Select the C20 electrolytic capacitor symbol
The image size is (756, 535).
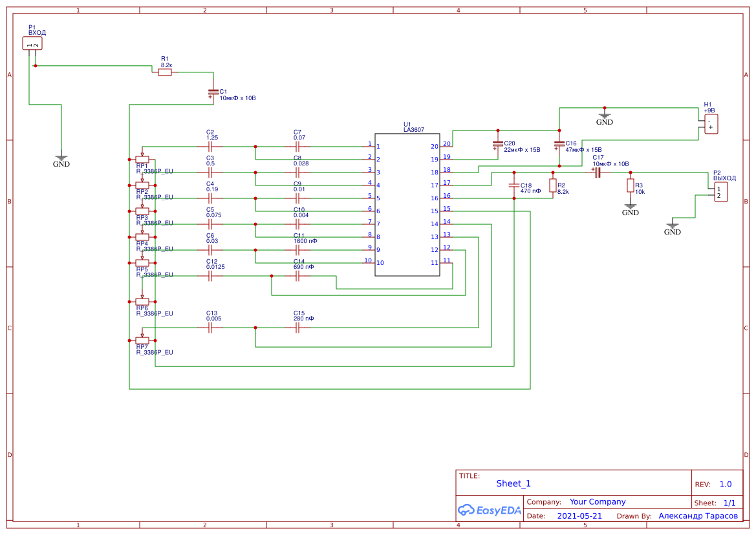(498, 143)
